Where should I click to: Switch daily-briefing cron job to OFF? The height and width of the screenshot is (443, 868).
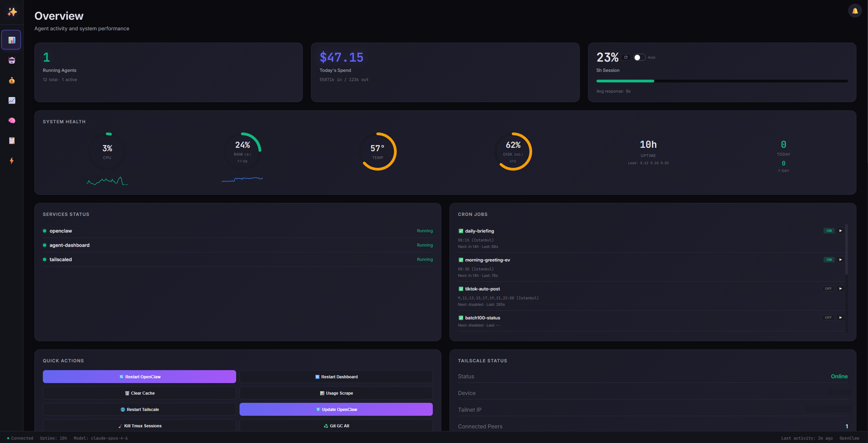(x=829, y=231)
